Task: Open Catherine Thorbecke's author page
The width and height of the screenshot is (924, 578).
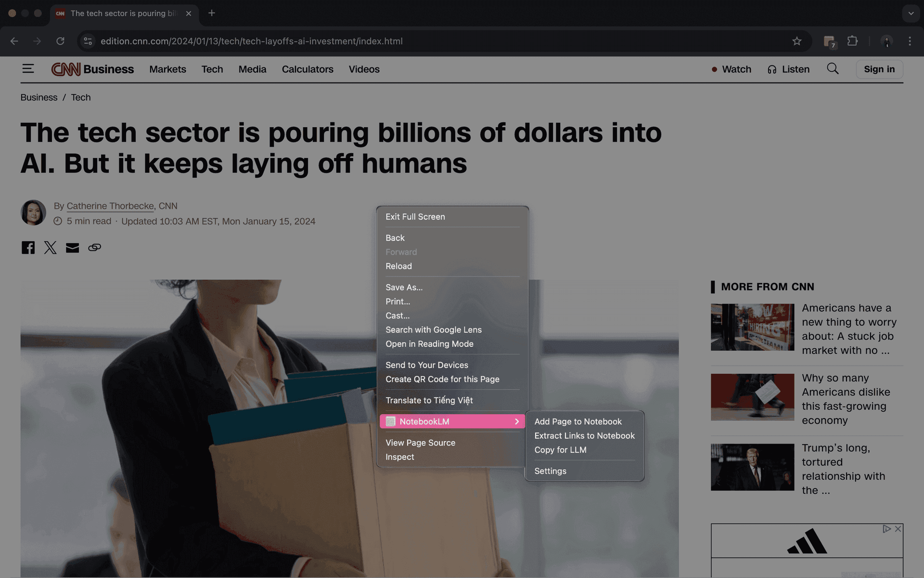Action: click(x=110, y=206)
